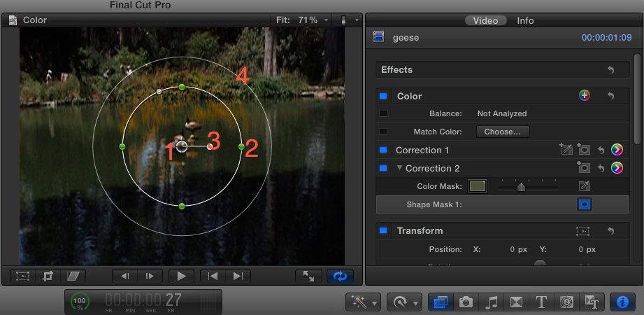The image size is (644, 315).
Task: Reset the Color section
Action: (610, 96)
